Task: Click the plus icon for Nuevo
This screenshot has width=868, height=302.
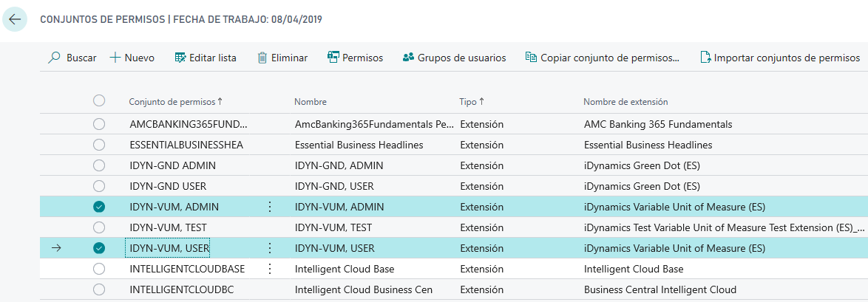Action: pos(115,58)
